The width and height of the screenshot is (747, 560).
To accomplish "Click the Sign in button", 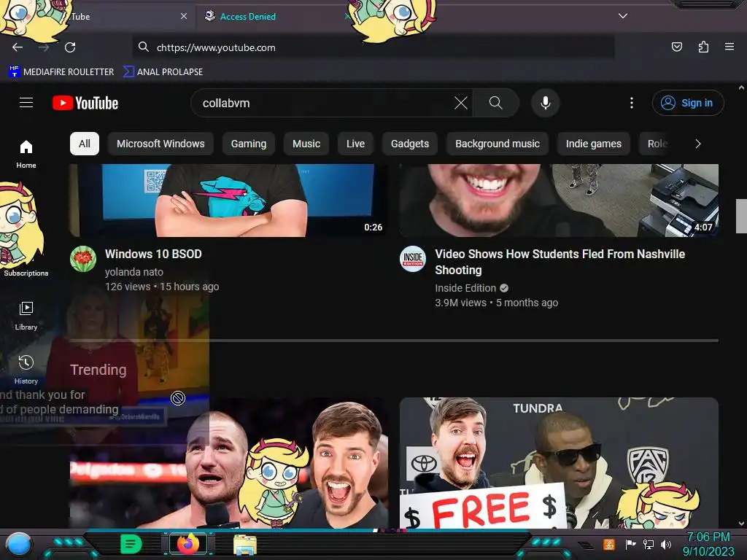I will point(687,103).
